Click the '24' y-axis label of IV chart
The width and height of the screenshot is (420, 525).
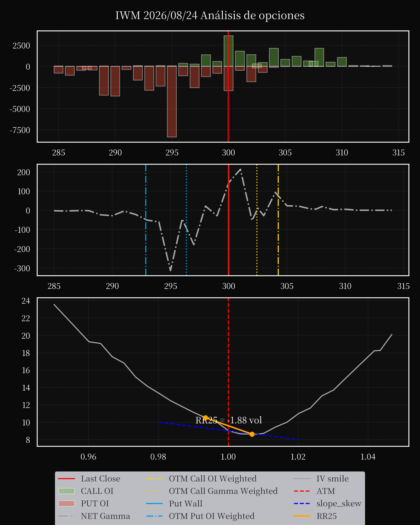26,301
